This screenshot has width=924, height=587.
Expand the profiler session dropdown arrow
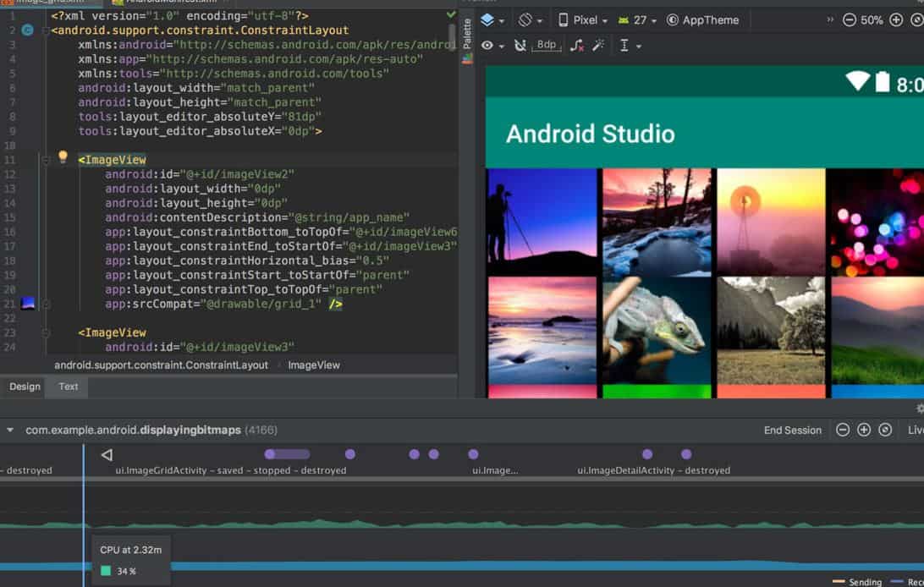[10, 430]
